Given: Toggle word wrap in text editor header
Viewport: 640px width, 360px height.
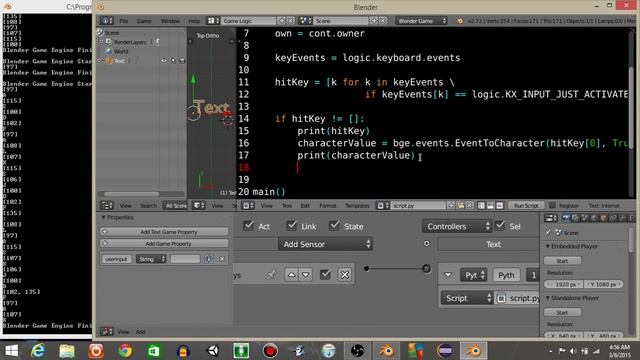Looking at the screenshot, I should [x=490, y=206].
